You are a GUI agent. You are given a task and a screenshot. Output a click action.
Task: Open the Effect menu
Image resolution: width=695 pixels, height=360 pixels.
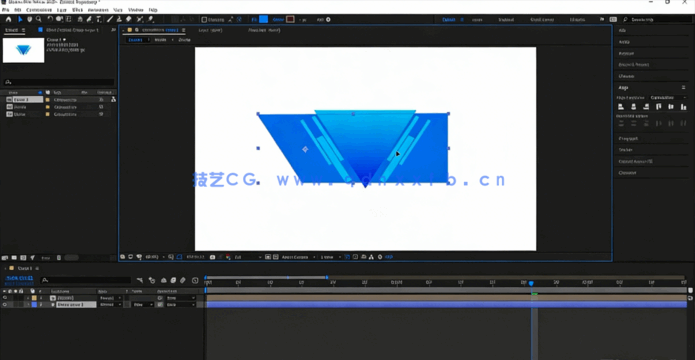click(77, 9)
